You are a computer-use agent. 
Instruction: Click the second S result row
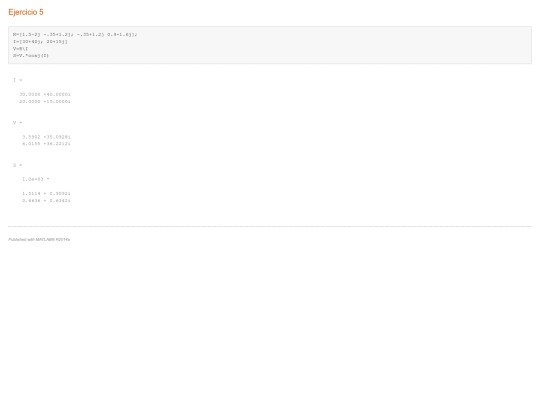pos(46,200)
